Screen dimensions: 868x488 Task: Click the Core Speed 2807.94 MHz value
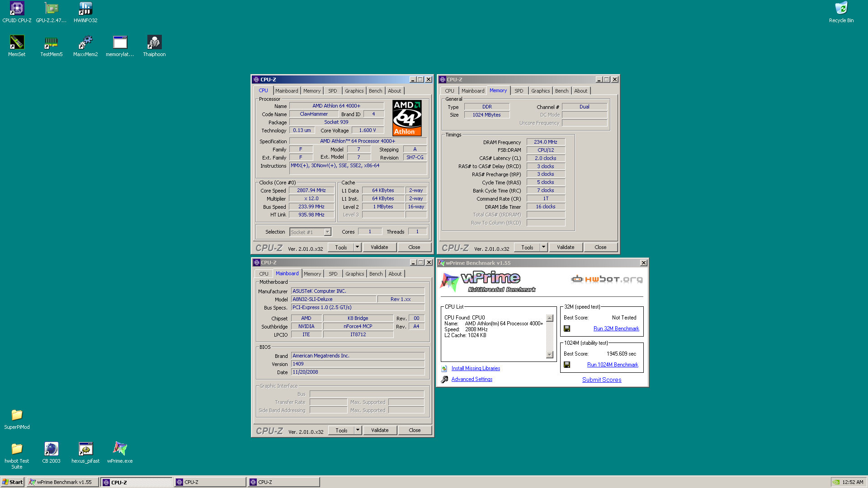(311, 190)
